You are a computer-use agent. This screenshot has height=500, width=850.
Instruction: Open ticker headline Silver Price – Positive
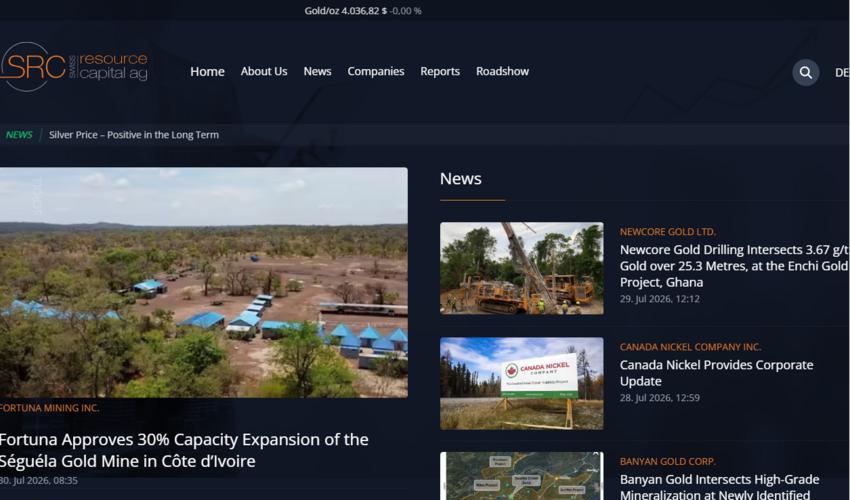click(134, 134)
